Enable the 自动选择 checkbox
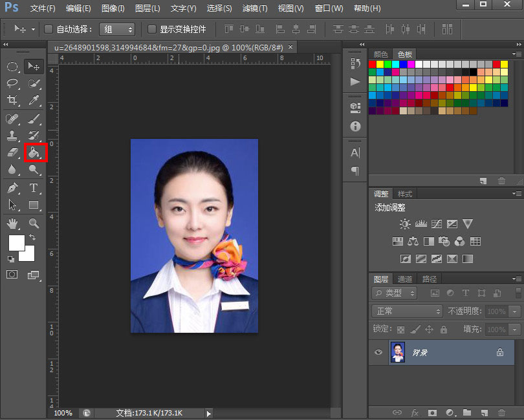The width and height of the screenshot is (524, 420). point(49,29)
